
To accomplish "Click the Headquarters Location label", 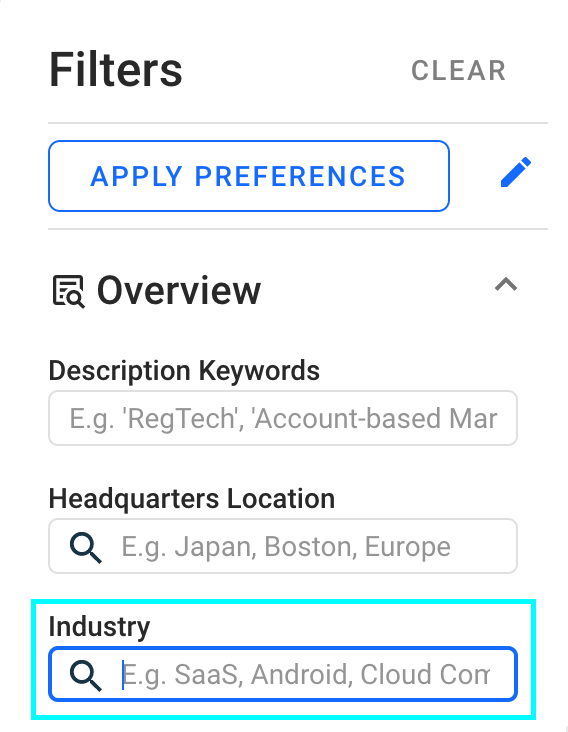I will (192, 499).
